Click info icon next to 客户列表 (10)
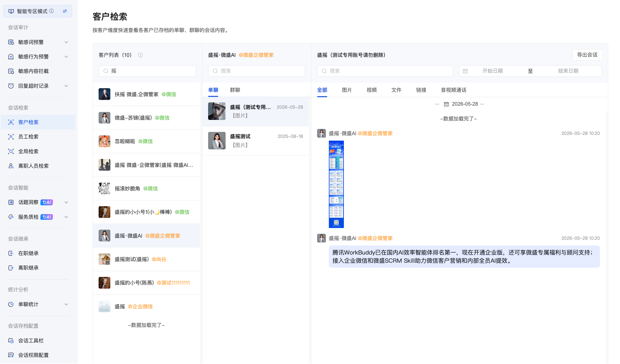This screenshot has height=364, width=620. pyautogui.click(x=140, y=55)
